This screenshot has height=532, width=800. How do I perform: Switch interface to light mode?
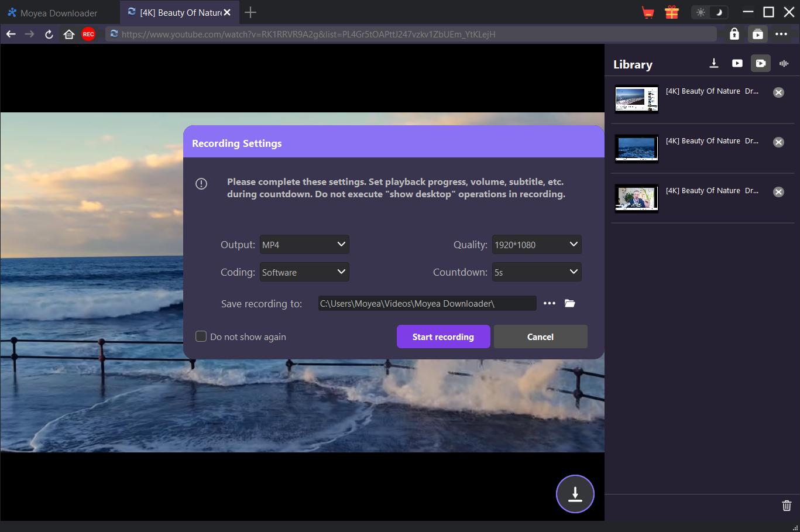(701, 12)
